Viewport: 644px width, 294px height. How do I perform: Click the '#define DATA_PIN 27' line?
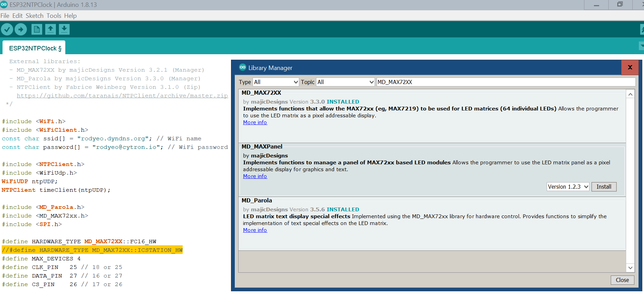point(62,276)
